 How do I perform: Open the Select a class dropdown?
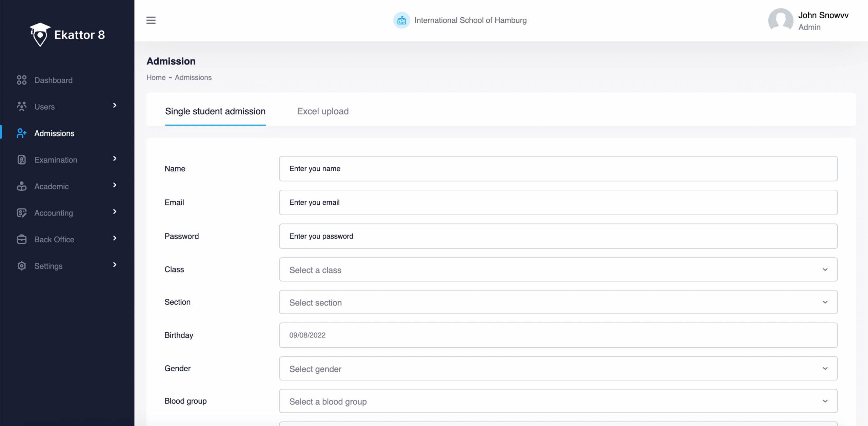tap(558, 270)
